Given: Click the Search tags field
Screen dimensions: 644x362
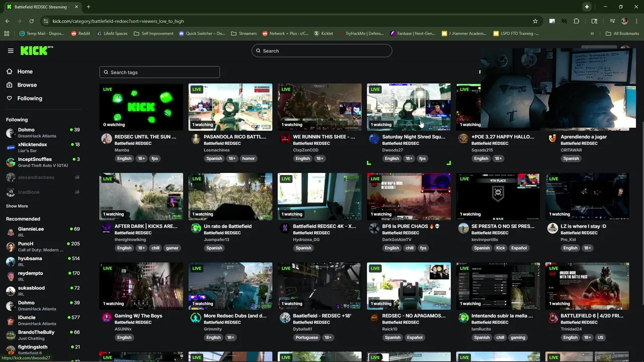Looking at the screenshot, I should (x=159, y=72).
